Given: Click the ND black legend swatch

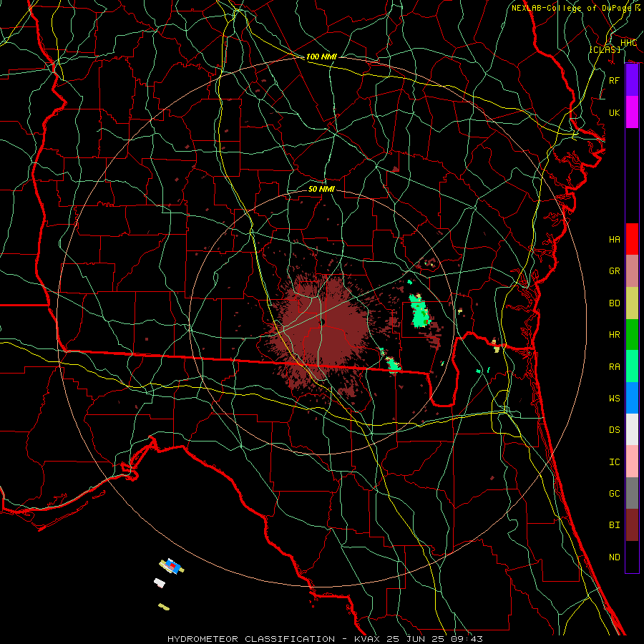Looking at the screenshot, I should [632, 557].
